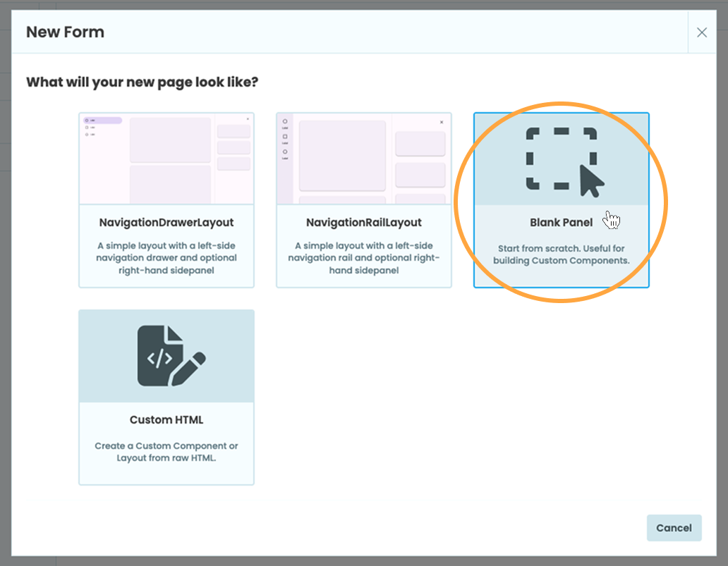Click the small x inside the NavigationDrawerLayout preview
This screenshot has height=566, width=728.
(x=248, y=118)
